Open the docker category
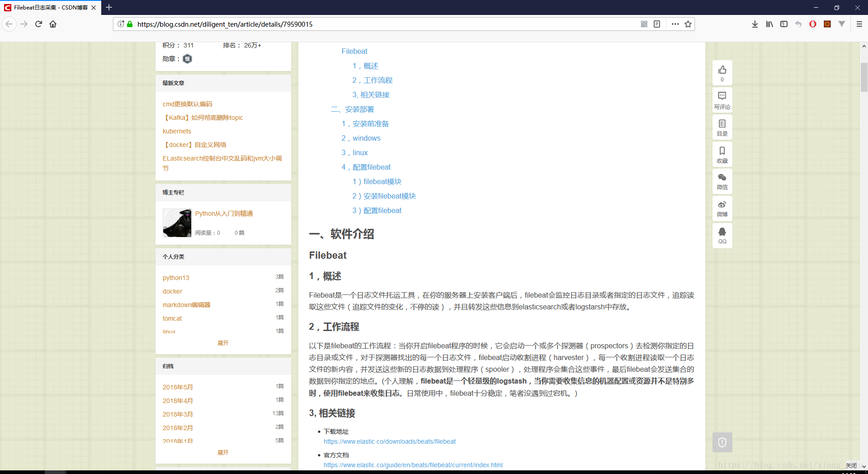This screenshot has width=868, height=474. (172, 291)
